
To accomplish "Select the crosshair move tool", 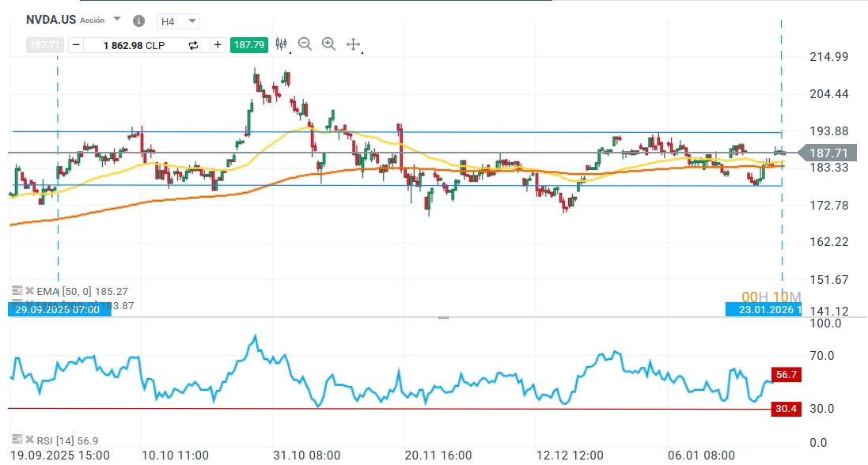I will point(353,44).
